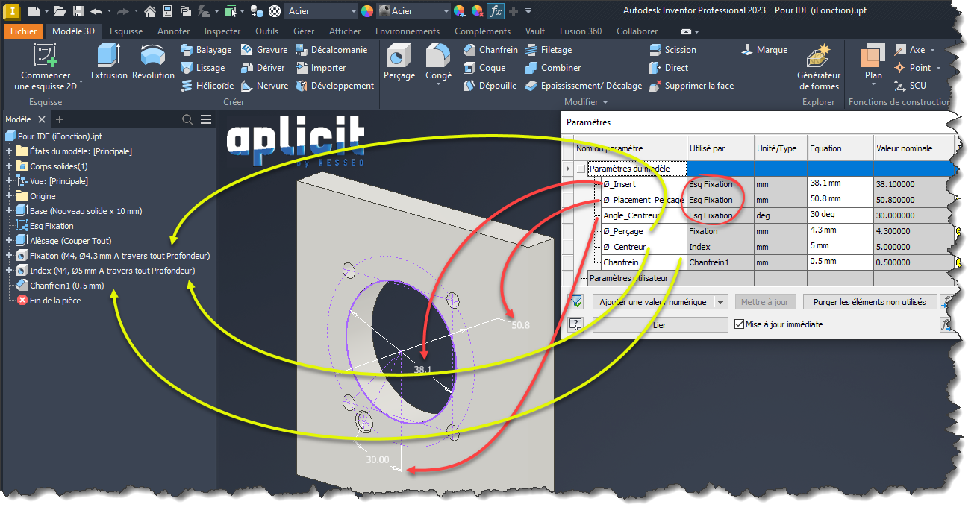980x516 pixels.
Task: Select the Congé fillet tool
Action: click(x=438, y=57)
